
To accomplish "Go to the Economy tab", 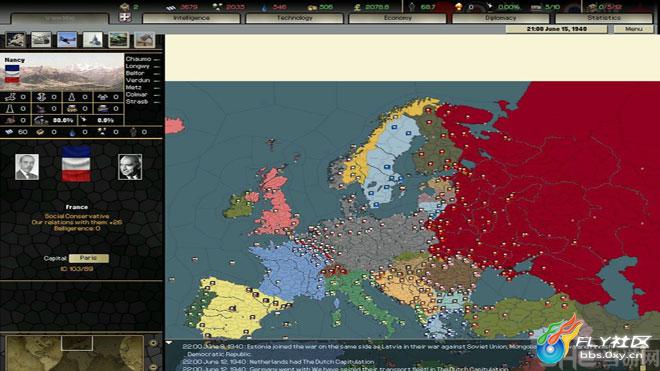I will click(x=398, y=18).
